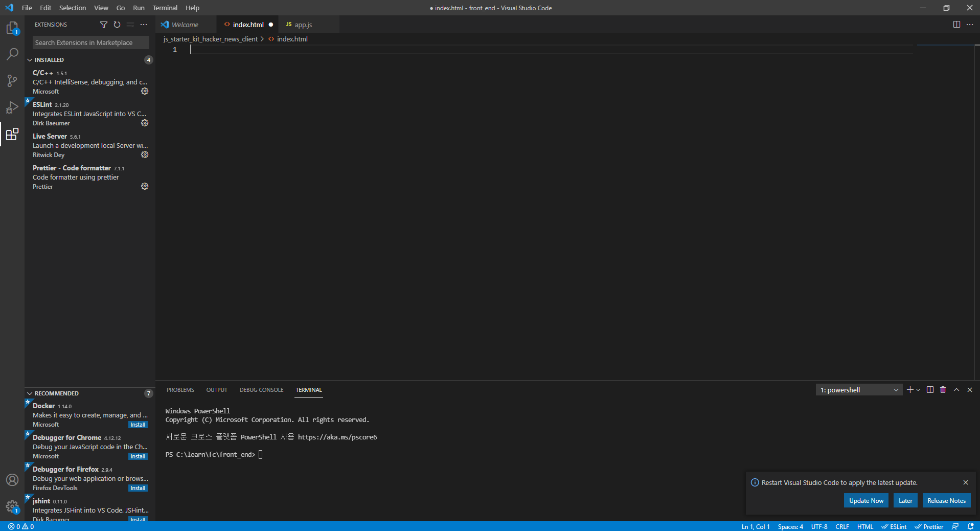Click the terminal prompt input area
The image size is (980, 531).
click(261, 454)
